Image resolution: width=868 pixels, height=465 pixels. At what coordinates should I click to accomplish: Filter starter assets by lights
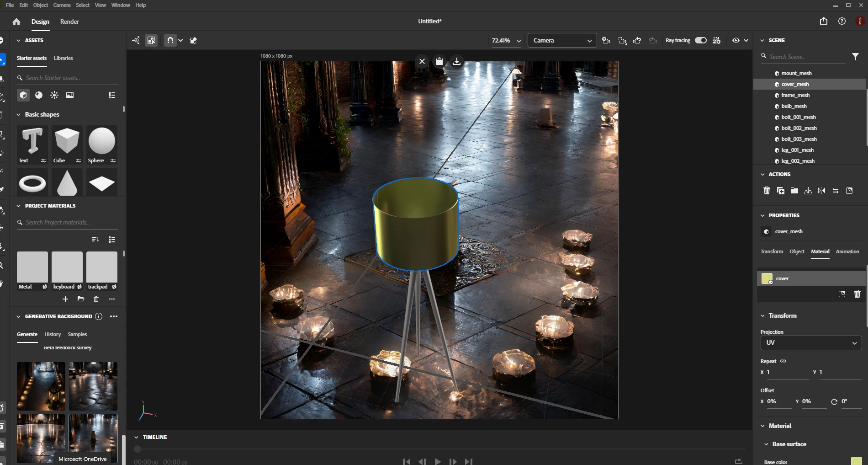tap(54, 95)
